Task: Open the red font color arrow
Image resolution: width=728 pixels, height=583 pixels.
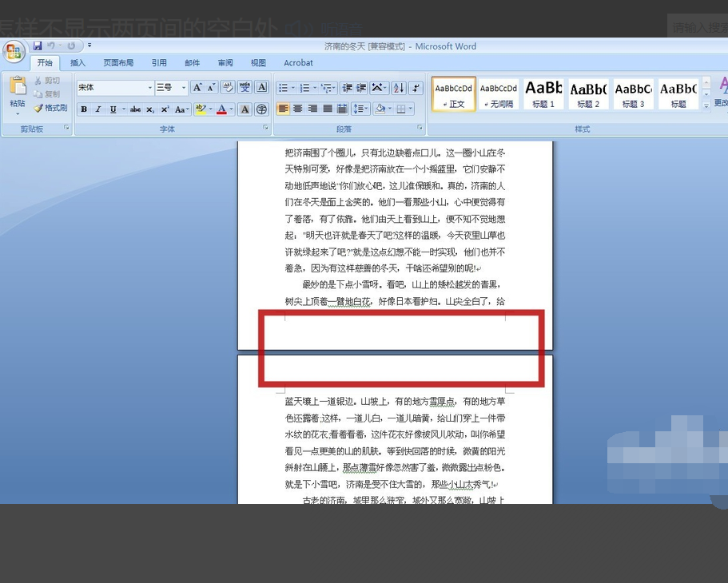Action: (231, 109)
